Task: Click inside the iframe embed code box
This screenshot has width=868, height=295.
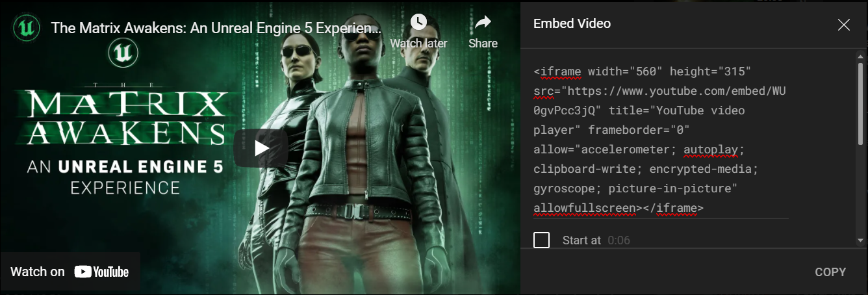Action: (x=661, y=139)
